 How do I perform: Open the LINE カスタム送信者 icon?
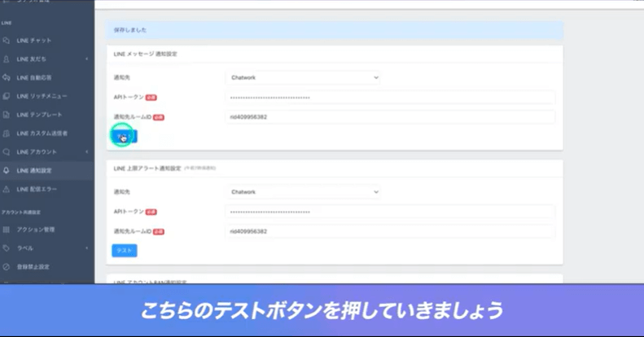tap(7, 133)
